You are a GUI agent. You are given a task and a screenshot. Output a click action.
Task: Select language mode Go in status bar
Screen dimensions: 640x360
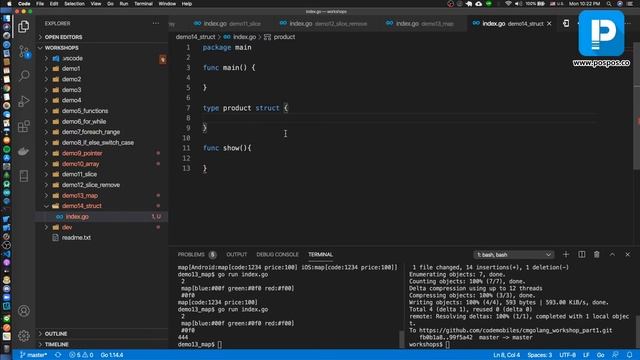coord(600,355)
